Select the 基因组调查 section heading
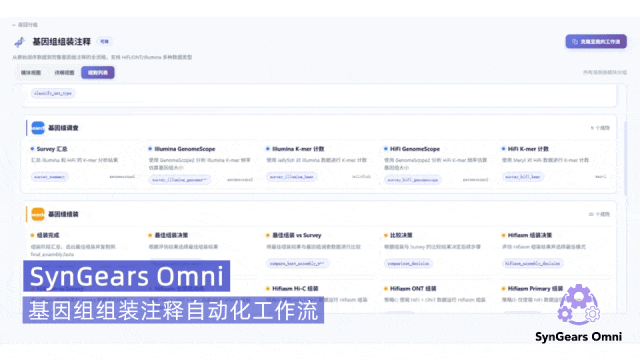 [x=63, y=128]
